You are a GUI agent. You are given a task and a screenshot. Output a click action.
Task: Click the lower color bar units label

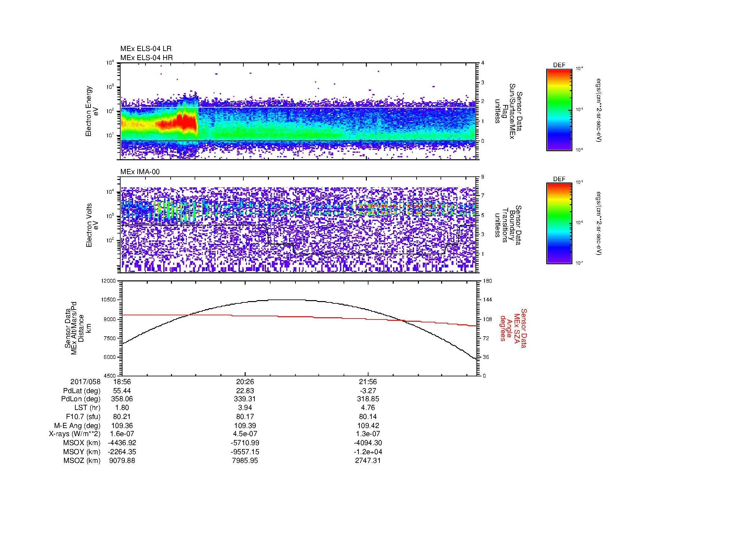tap(599, 224)
